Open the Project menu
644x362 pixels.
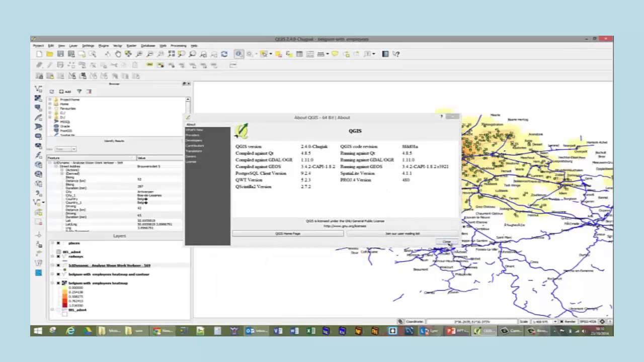click(38, 46)
